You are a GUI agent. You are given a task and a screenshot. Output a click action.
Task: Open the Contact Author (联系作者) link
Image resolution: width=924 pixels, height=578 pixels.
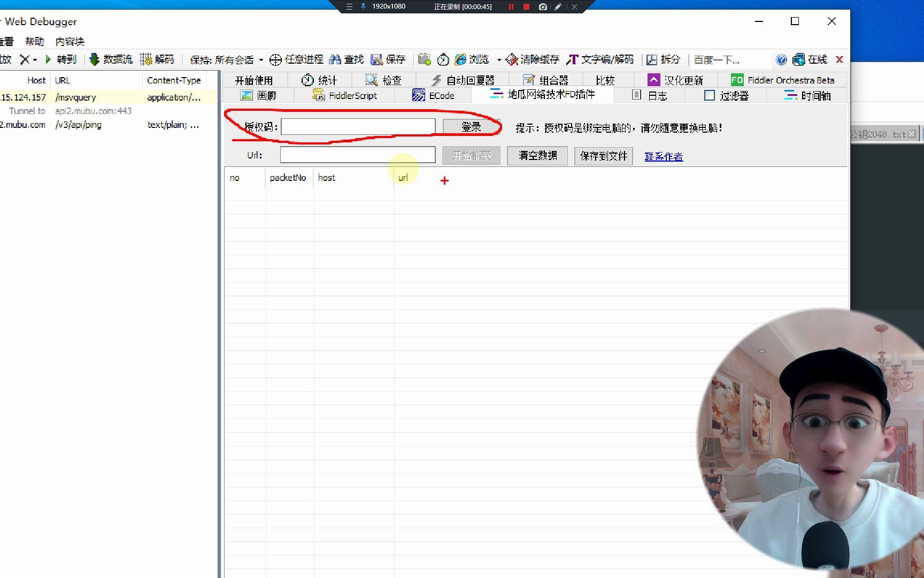tap(664, 156)
